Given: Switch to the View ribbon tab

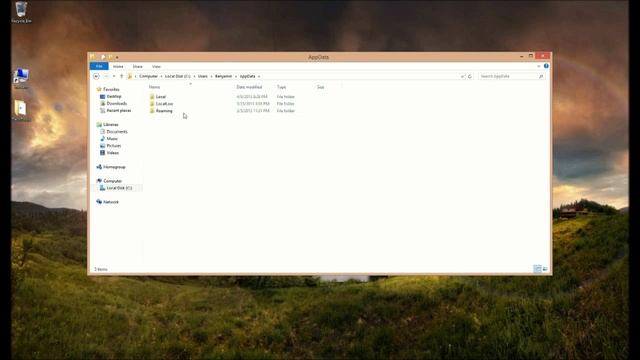Looking at the screenshot, I should [x=156, y=67].
